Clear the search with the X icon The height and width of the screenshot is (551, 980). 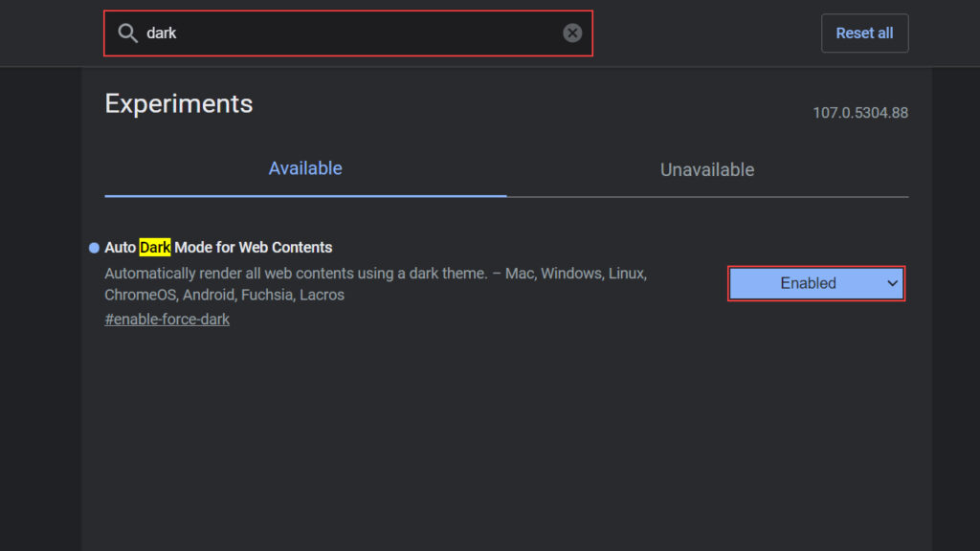click(572, 33)
